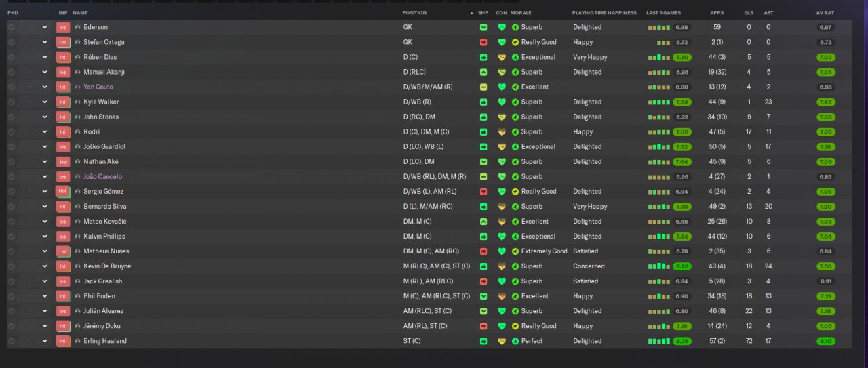Toggle the pick circle for Kyle Walker
This screenshot has width=868, height=368.
tap(12, 102)
